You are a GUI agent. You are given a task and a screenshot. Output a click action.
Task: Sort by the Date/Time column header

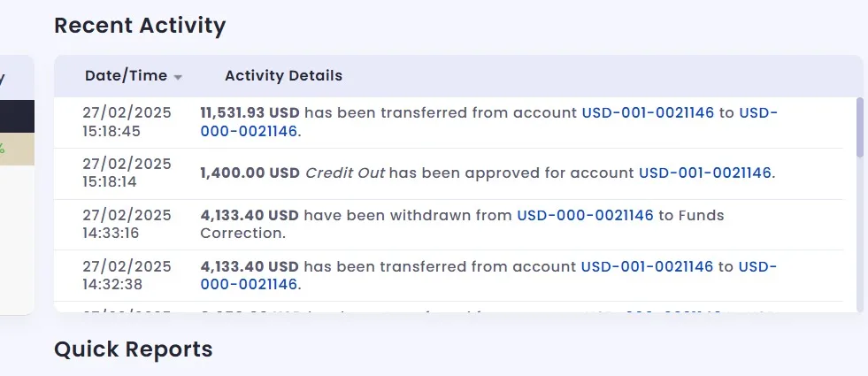[x=126, y=76]
